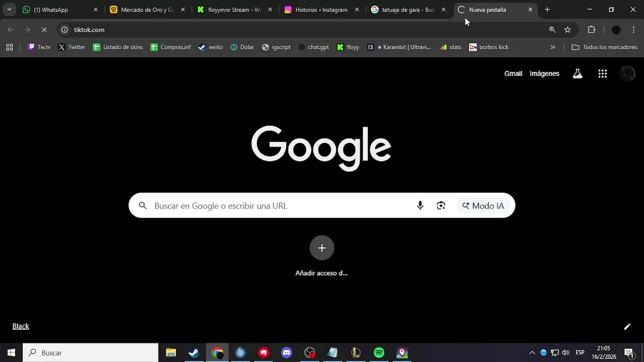Open a new tab with the plus button

547,10
